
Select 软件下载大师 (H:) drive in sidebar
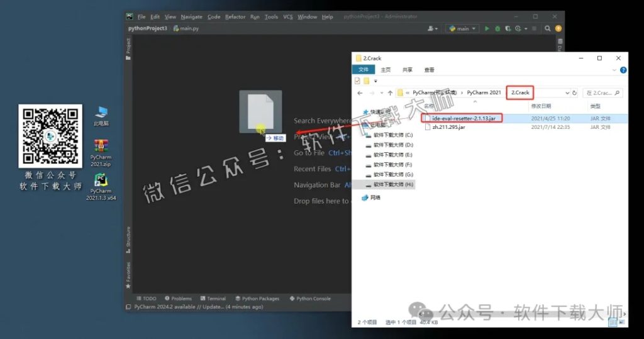click(389, 184)
